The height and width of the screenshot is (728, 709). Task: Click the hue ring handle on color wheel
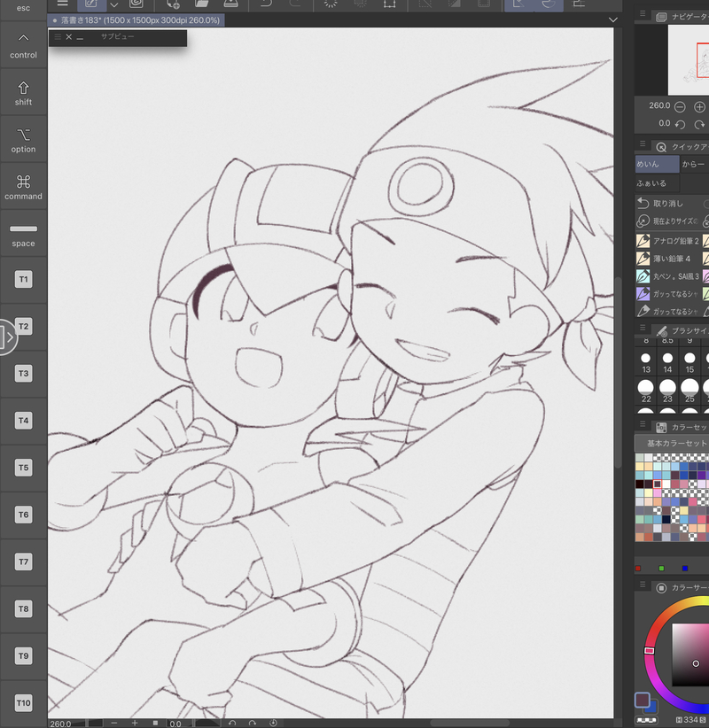click(x=649, y=650)
